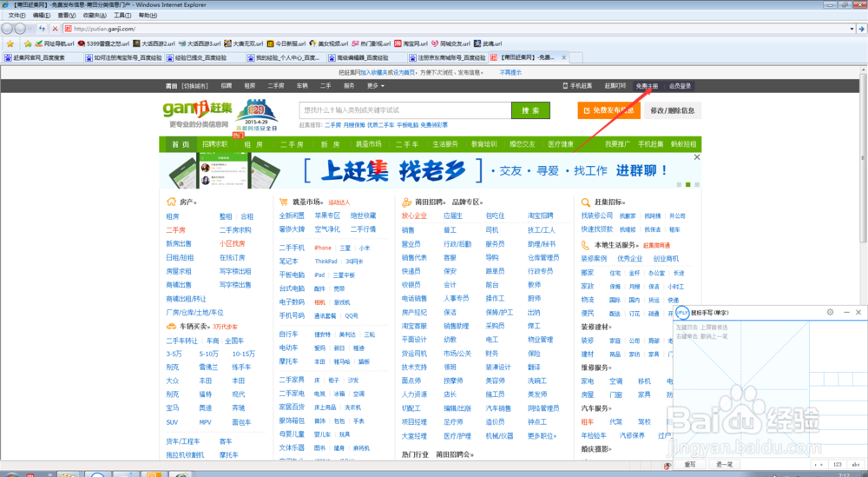
Task: Click the orange 免费发布信息 button
Action: (609, 110)
